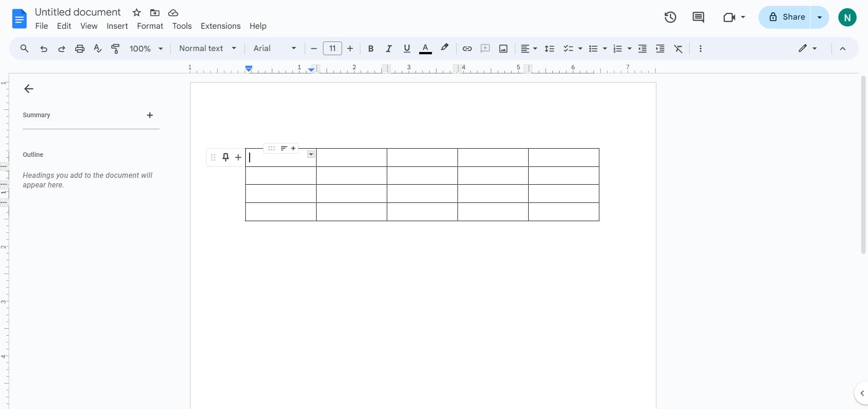Check the cloud save status icon
This screenshot has width=868, height=409.
point(173,13)
